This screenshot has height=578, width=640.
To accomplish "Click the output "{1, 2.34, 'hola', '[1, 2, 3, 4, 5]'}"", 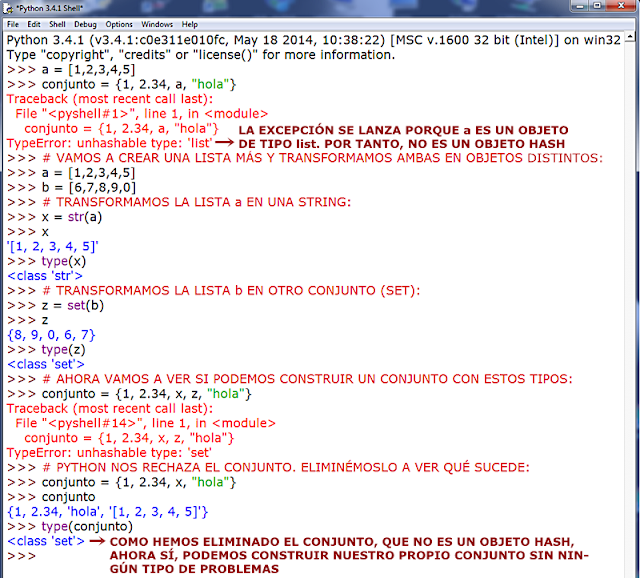I will (x=108, y=511).
